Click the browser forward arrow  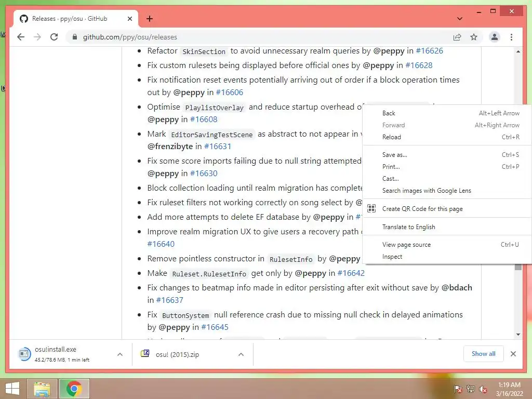(x=37, y=37)
